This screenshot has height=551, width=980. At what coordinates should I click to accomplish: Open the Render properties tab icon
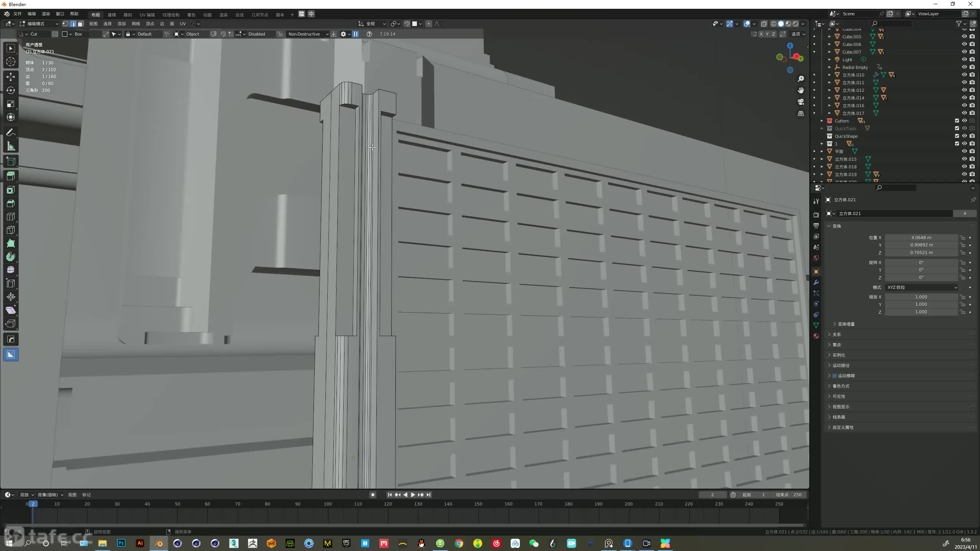[816, 215]
